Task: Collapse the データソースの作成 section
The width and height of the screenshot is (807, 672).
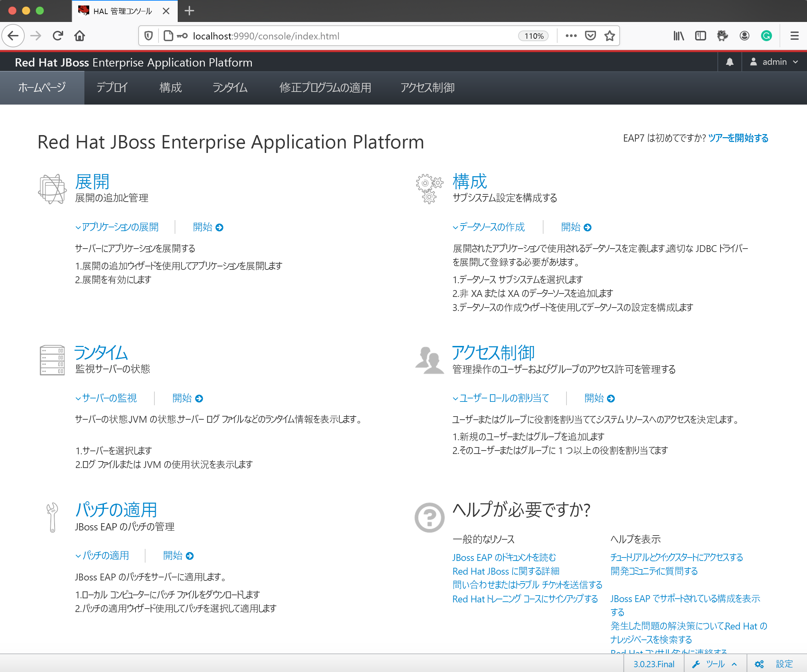Action: (489, 227)
